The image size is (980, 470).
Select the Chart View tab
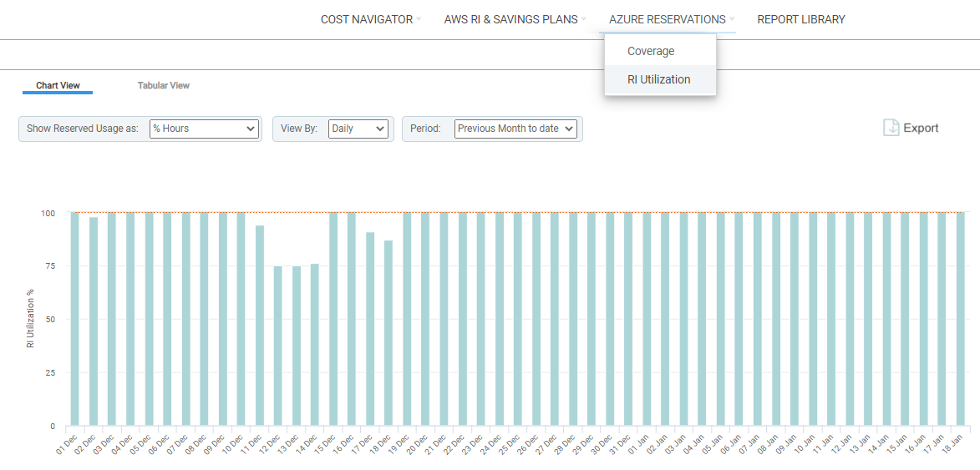[x=58, y=85]
